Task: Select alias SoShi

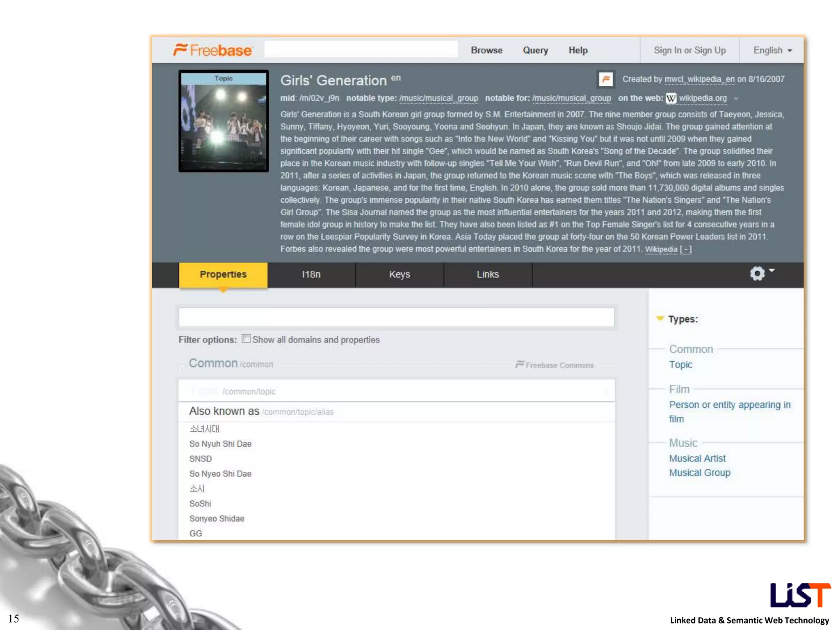Action: pos(200,504)
